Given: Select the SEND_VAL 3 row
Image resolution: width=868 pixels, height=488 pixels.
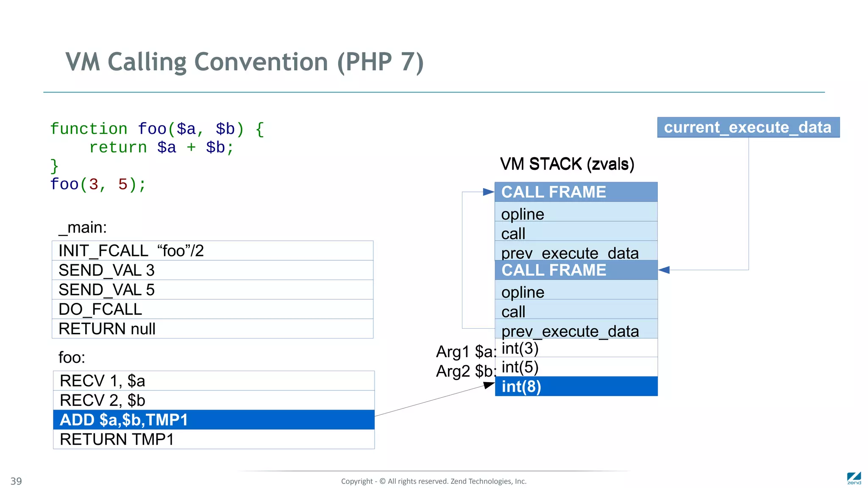Looking at the screenshot, I should pos(212,270).
